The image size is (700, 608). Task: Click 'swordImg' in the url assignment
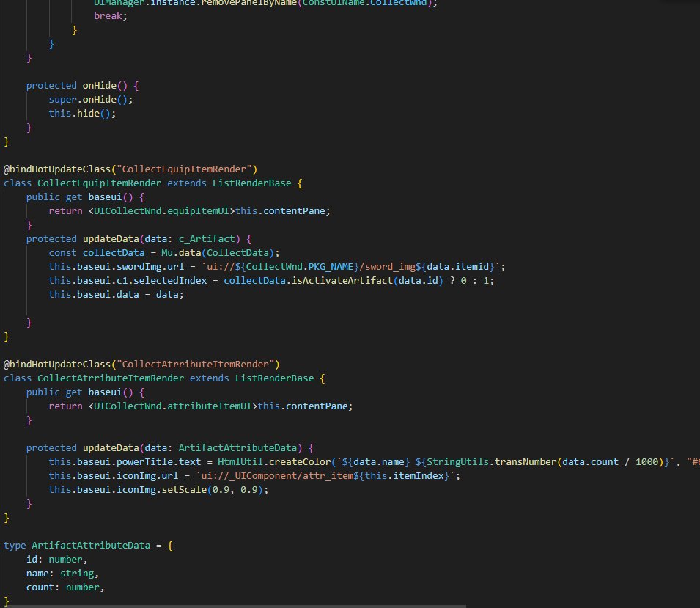pyautogui.click(x=139, y=266)
